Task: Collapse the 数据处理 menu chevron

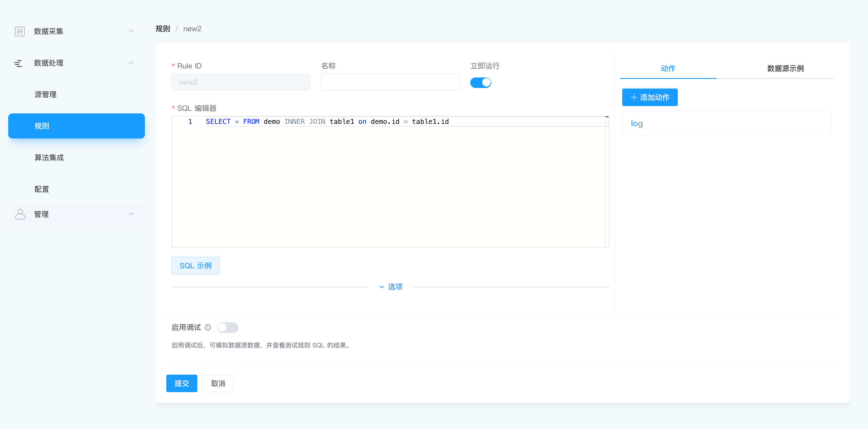Action: click(x=131, y=63)
